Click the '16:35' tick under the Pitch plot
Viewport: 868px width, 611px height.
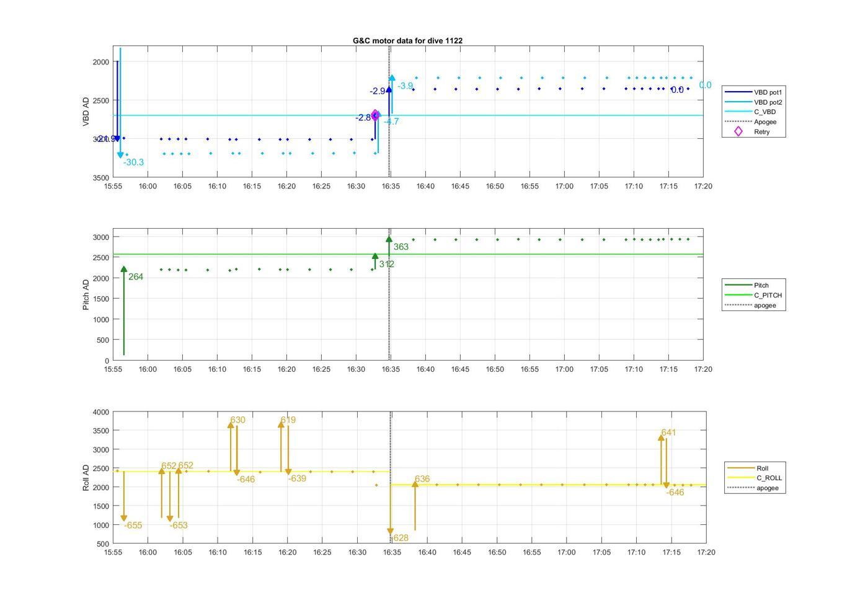391,369
